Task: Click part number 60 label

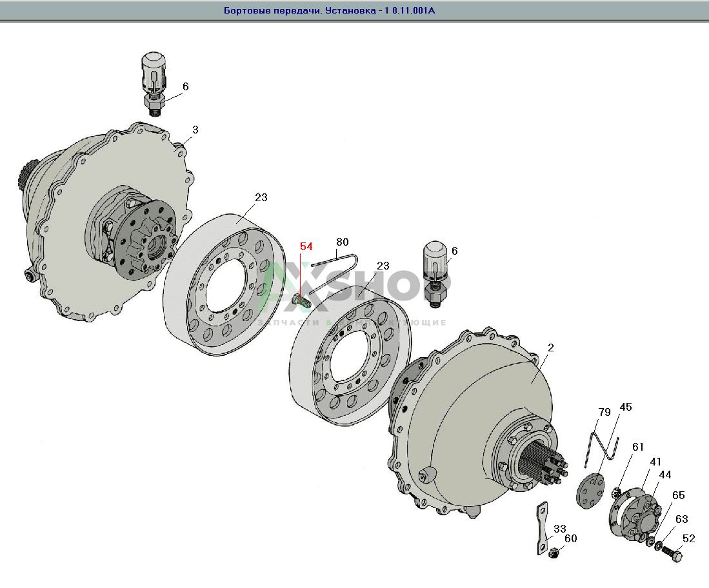Action: click(x=571, y=538)
